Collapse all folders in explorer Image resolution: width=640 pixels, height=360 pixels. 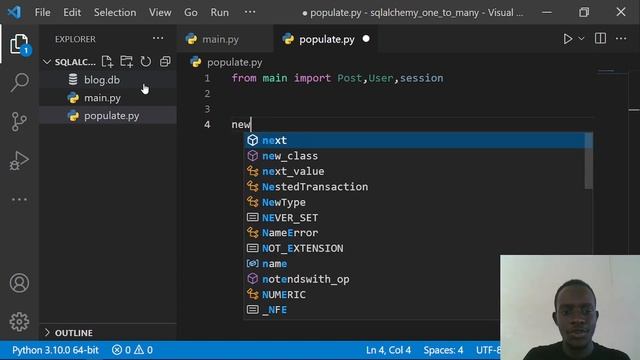tap(165, 62)
